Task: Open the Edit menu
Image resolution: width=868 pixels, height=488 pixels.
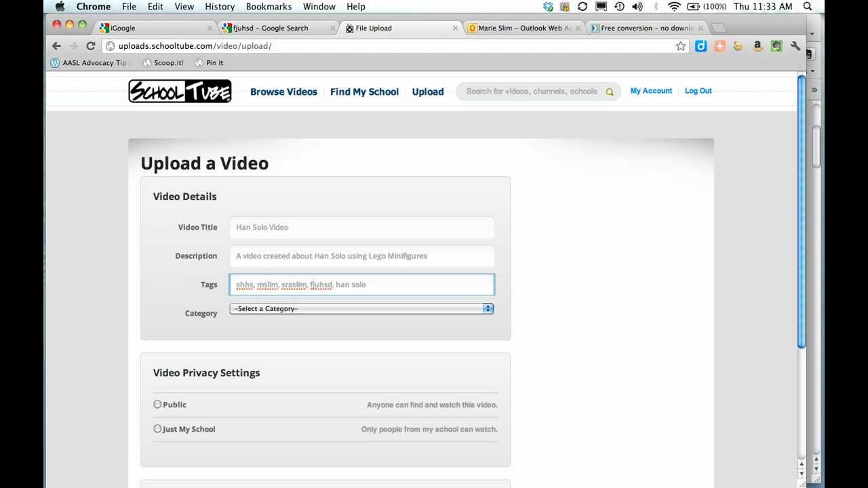Action: click(155, 6)
